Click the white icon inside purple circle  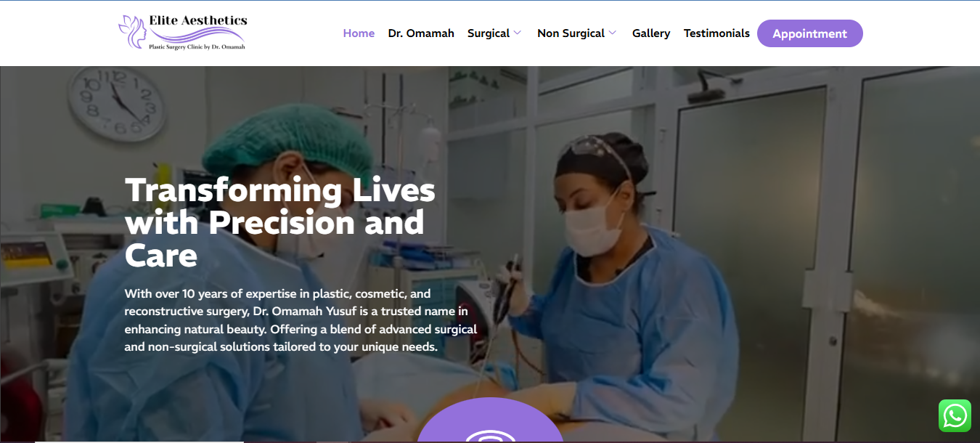click(490, 436)
